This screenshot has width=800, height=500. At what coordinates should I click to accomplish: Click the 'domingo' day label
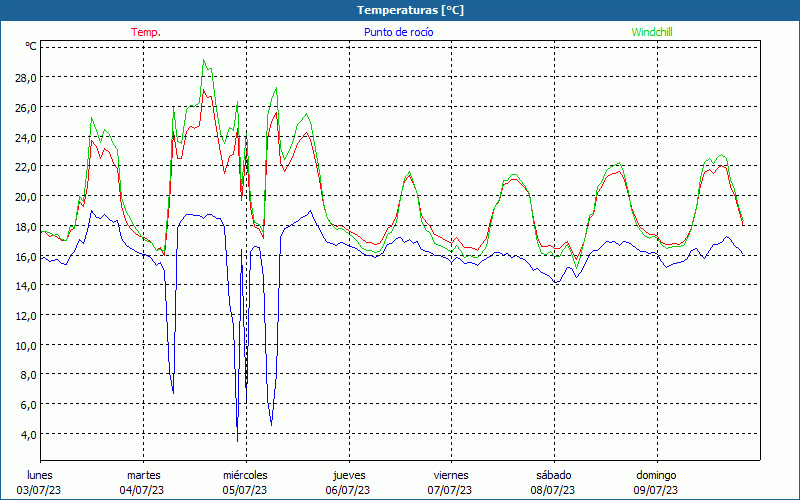[656, 475]
